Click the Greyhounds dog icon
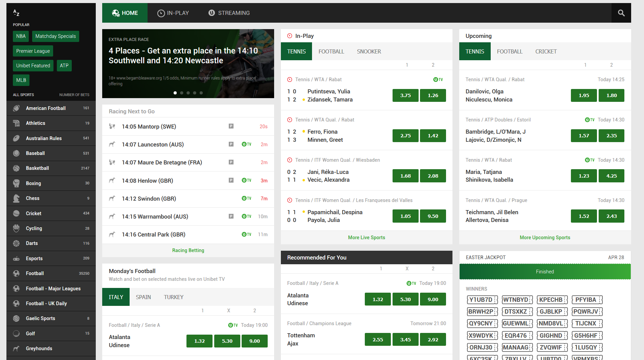The height and width of the screenshot is (360, 644). (16, 348)
